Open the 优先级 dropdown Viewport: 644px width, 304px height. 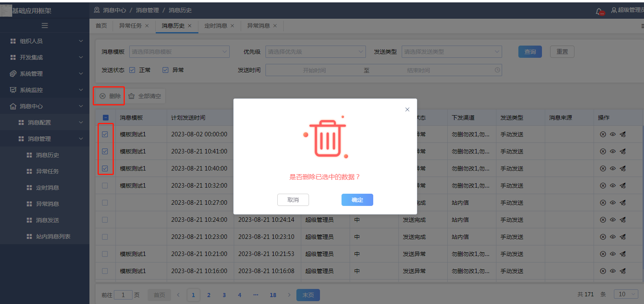pos(315,52)
